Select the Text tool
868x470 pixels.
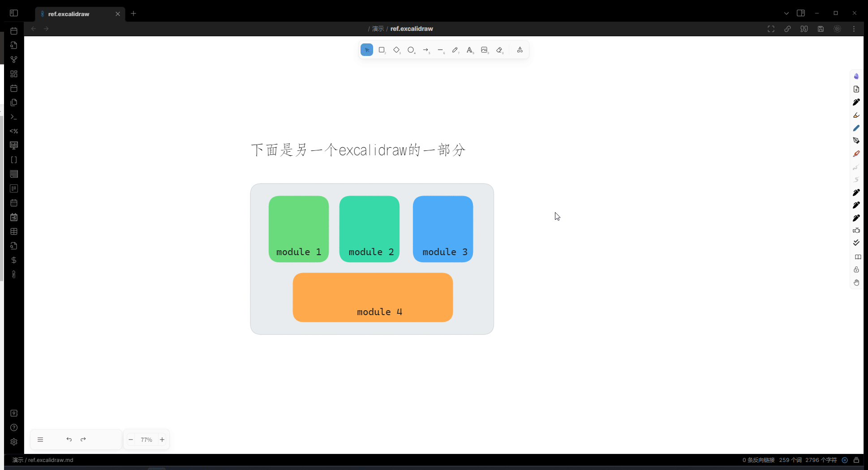click(470, 50)
